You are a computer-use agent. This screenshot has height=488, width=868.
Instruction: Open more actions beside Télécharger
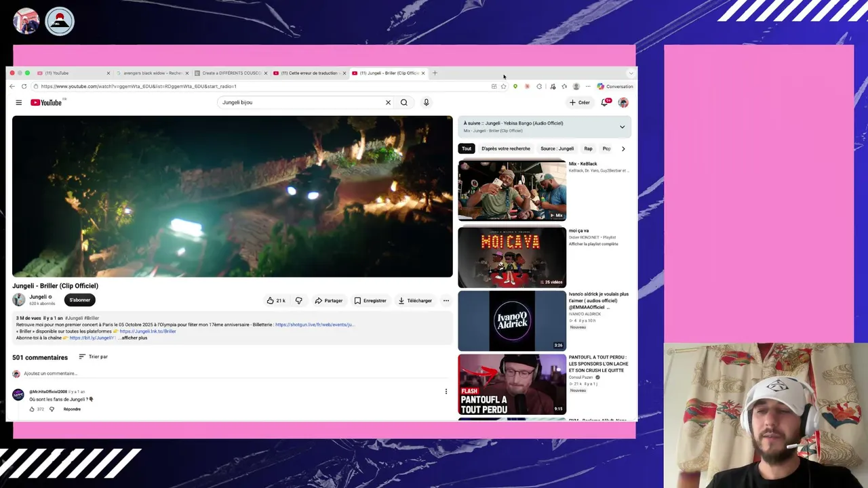[x=446, y=300]
